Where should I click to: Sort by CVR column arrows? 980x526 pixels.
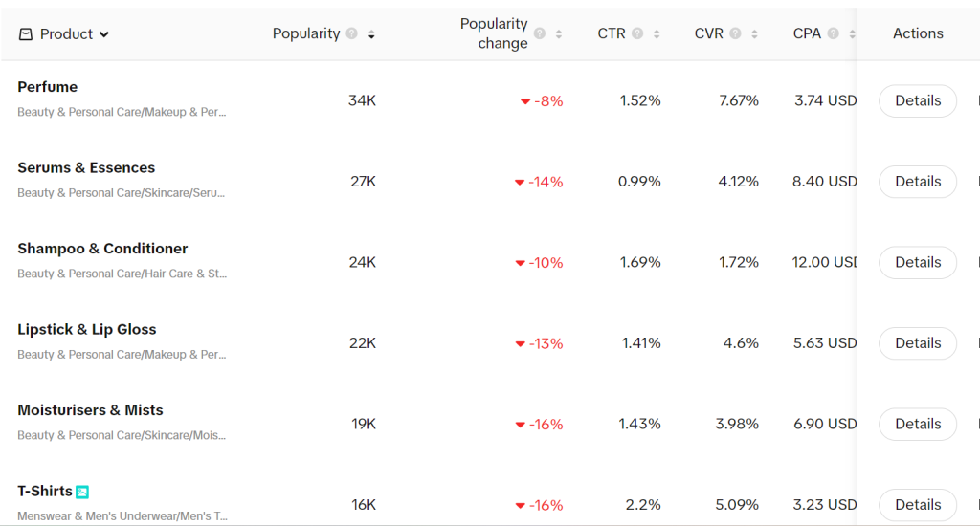(x=754, y=34)
